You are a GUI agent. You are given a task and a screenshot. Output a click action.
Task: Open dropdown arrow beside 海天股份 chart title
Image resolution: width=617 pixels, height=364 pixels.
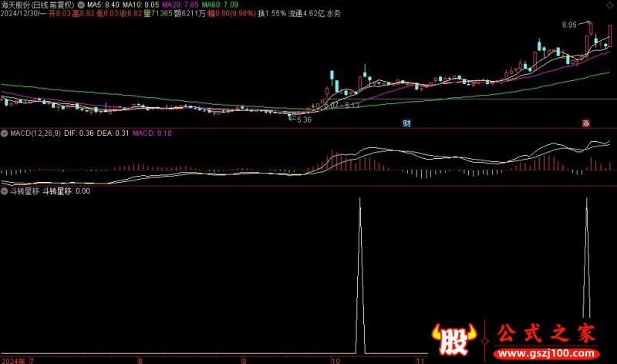click(x=81, y=5)
